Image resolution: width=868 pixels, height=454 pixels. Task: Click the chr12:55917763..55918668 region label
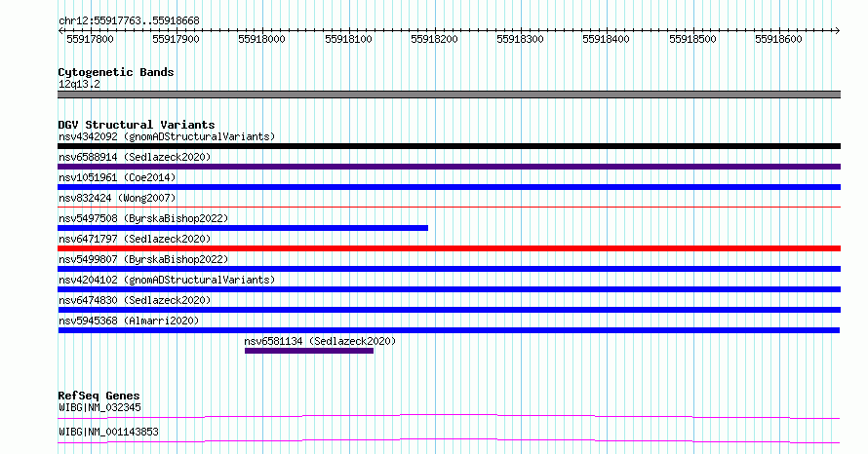(129, 21)
